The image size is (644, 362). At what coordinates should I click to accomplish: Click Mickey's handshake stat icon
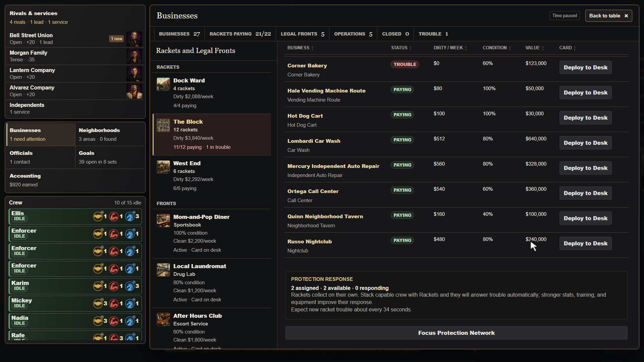(98, 303)
